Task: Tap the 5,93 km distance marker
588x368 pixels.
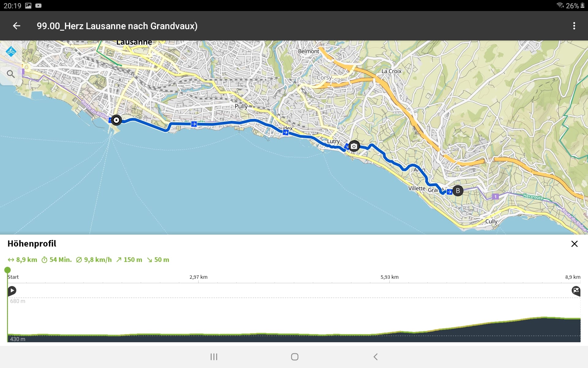Action: coord(390,277)
